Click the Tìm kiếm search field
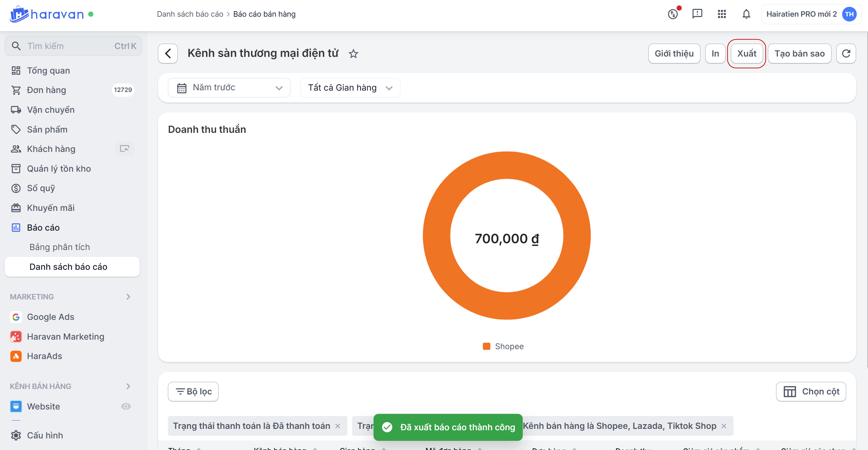This screenshot has width=868, height=450. coord(68,46)
